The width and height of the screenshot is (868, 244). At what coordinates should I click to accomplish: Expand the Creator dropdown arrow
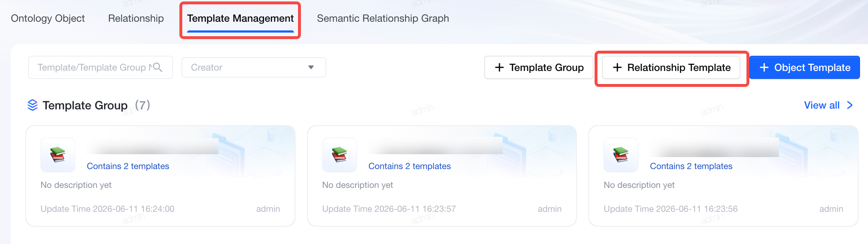tap(311, 67)
